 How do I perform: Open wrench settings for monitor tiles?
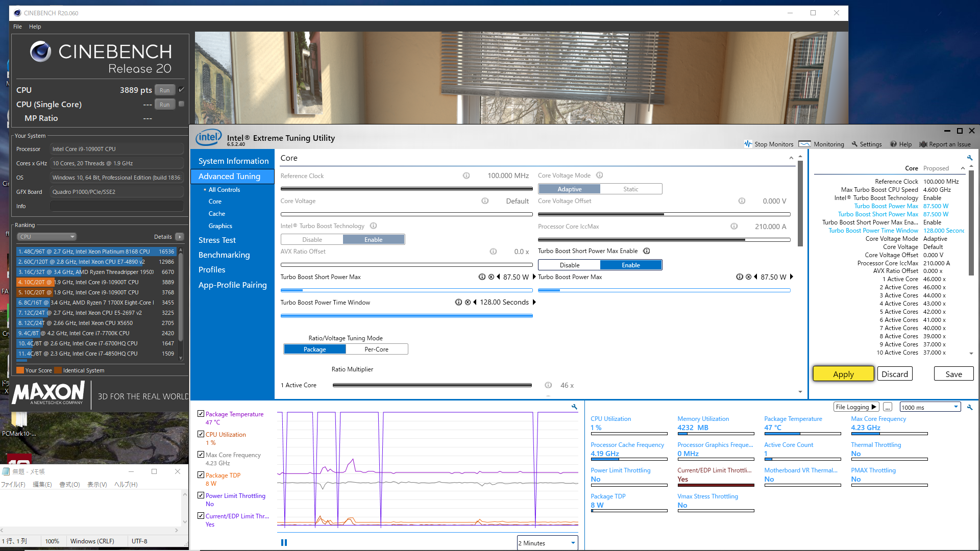[x=970, y=407]
